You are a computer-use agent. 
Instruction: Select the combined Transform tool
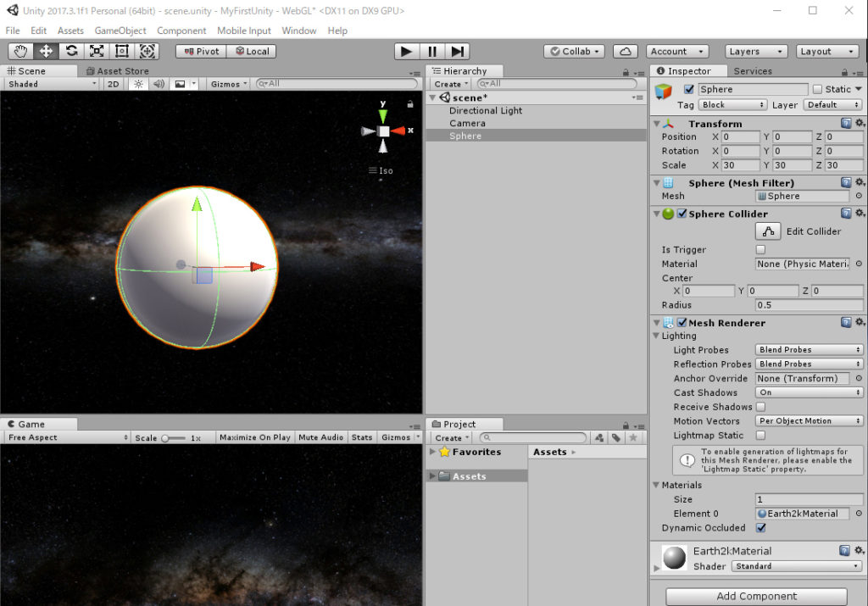147,52
